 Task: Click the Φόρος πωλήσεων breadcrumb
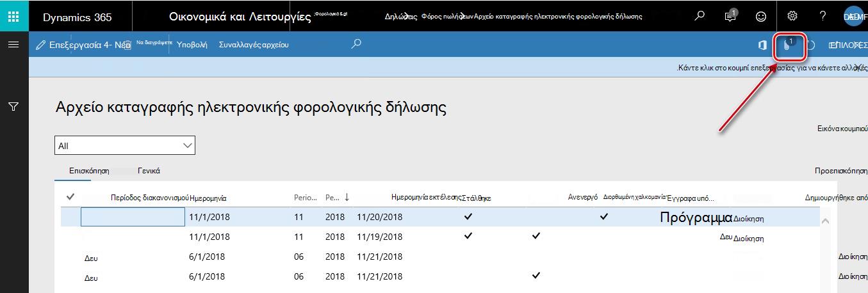[446, 17]
